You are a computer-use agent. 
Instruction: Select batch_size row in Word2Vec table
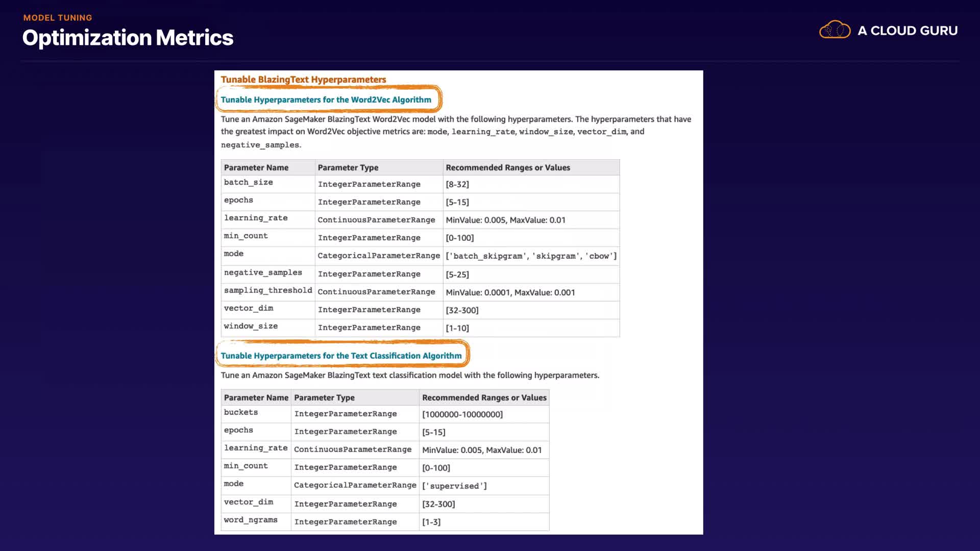(x=248, y=183)
